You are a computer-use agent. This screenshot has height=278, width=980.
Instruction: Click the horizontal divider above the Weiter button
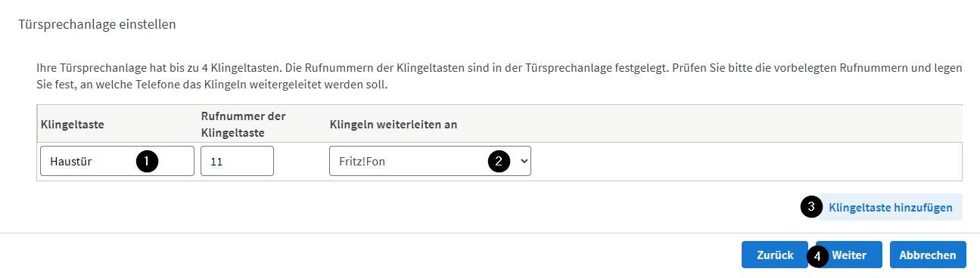pyautogui.click(x=490, y=233)
